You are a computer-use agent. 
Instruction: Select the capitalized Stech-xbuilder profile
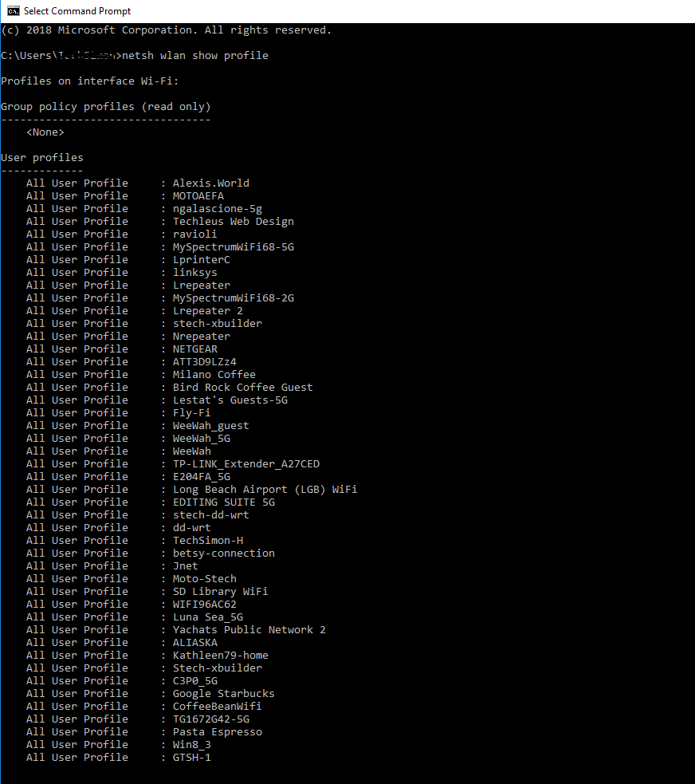click(x=218, y=668)
